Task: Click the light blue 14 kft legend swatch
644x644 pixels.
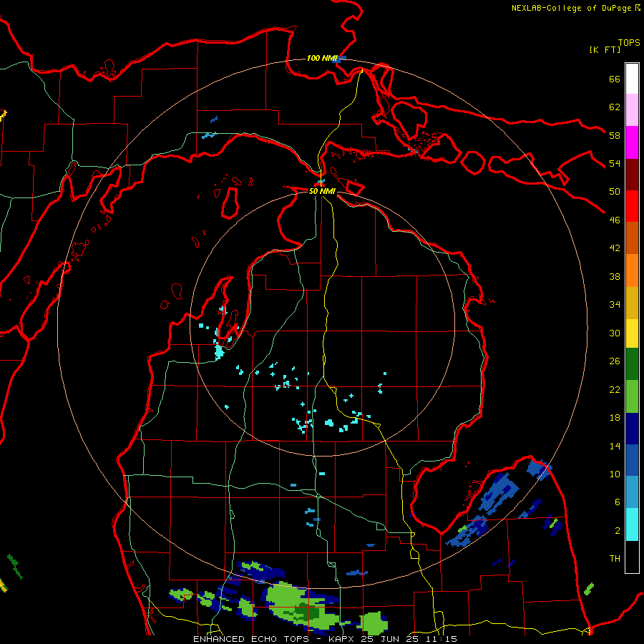Action: click(632, 492)
